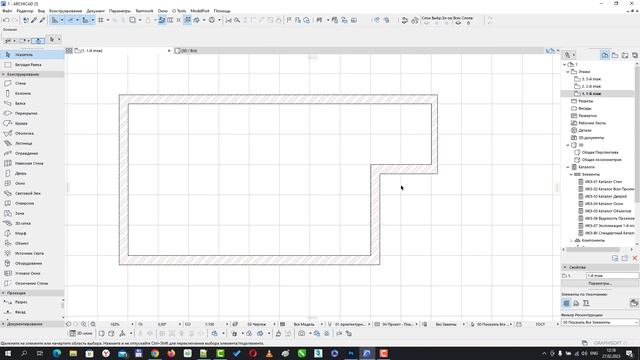Select the 3. 3-й этаж story
Image resolution: width=640 pixels, height=360 pixels.
(x=591, y=79)
